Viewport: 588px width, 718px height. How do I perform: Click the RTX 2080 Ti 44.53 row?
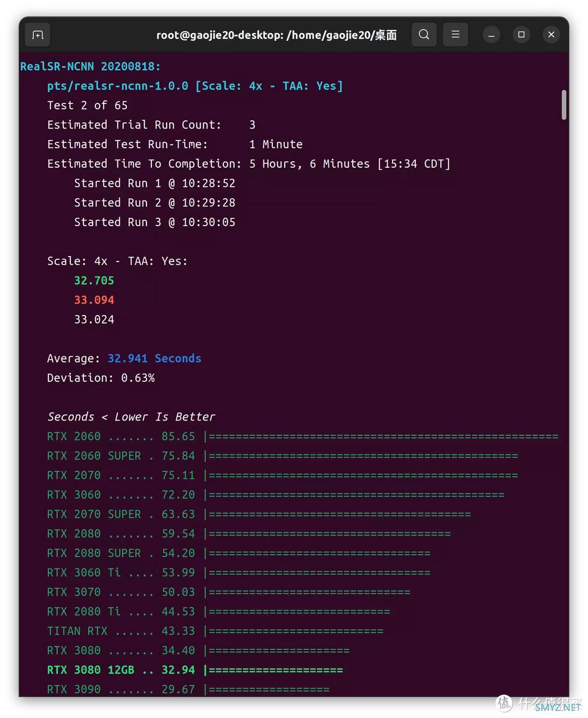219,612
